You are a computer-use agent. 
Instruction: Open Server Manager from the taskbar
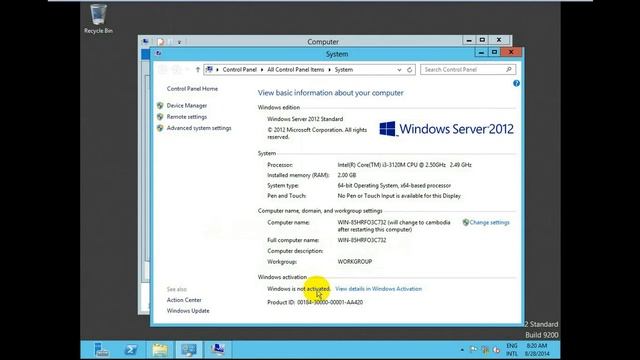click(x=101, y=350)
